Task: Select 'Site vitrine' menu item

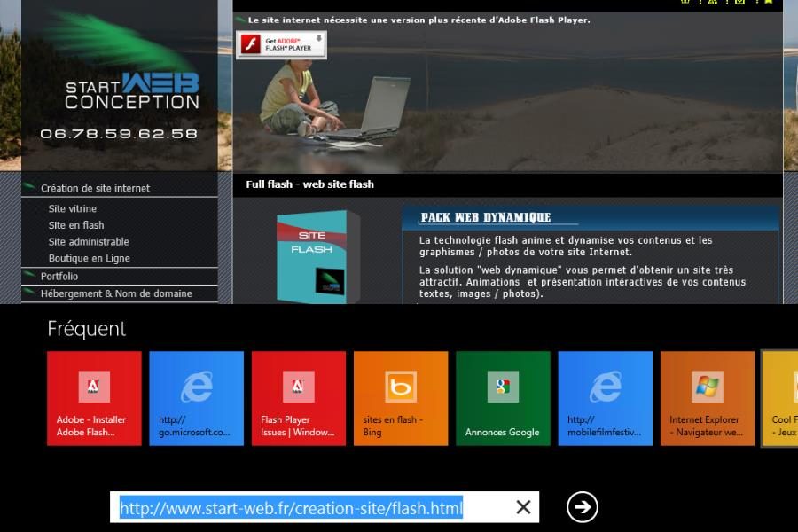Action: [73, 209]
